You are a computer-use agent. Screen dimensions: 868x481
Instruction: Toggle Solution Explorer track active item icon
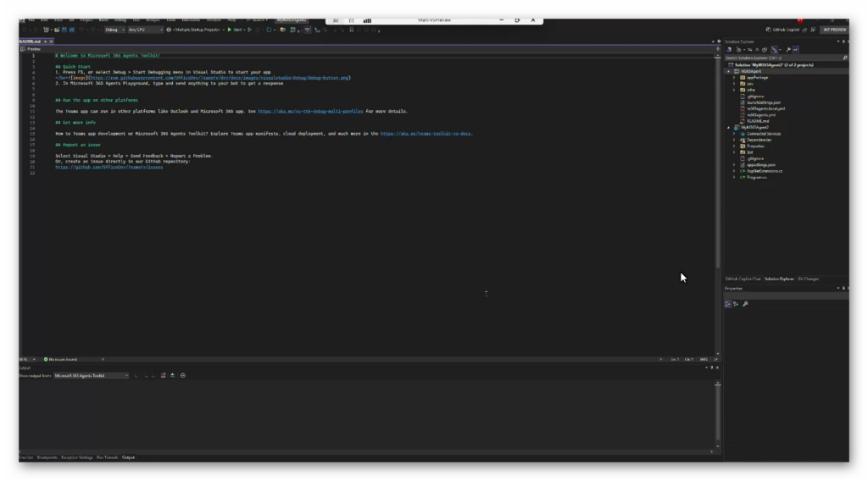(x=775, y=50)
